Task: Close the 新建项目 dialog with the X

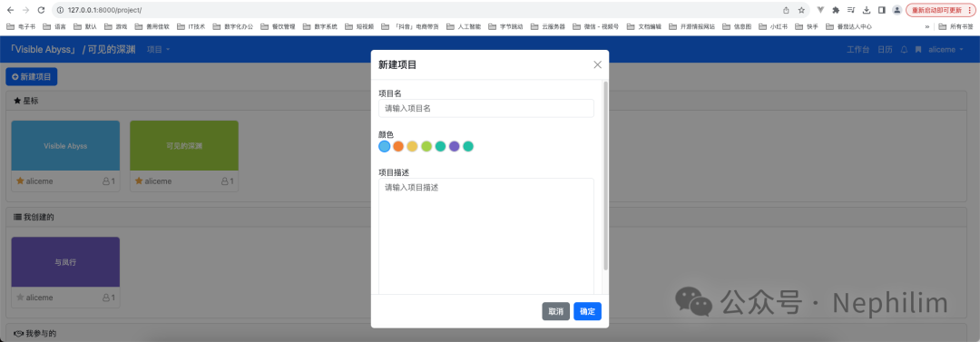Action: (x=597, y=64)
